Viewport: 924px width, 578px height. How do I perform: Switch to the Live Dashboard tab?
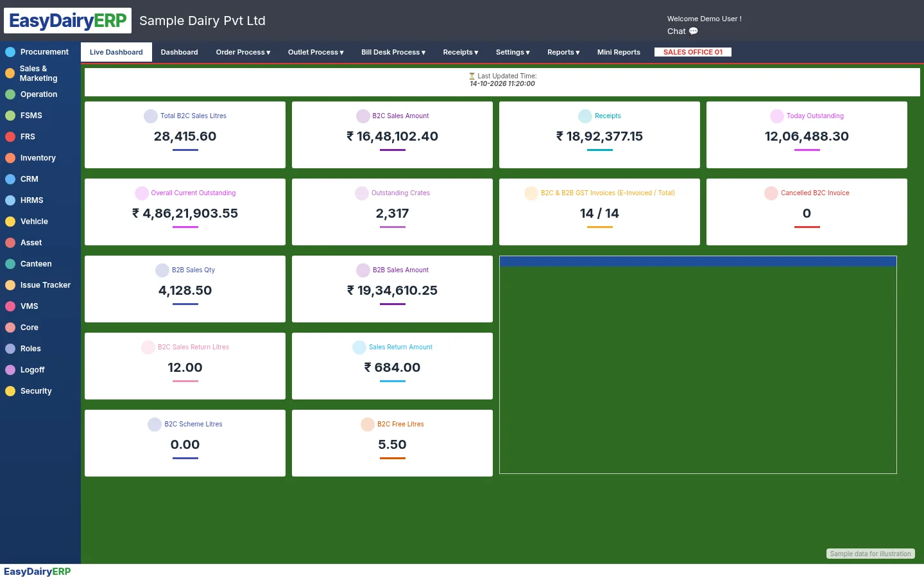coord(116,52)
